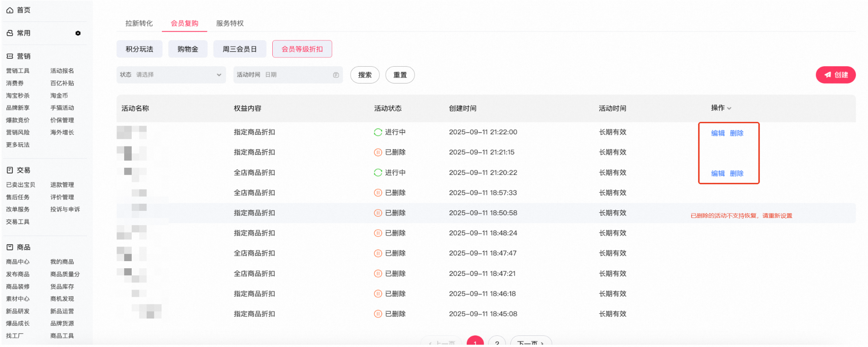
Task: Click 已删除 status icon for 18:57:33 row
Action: (378, 193)
